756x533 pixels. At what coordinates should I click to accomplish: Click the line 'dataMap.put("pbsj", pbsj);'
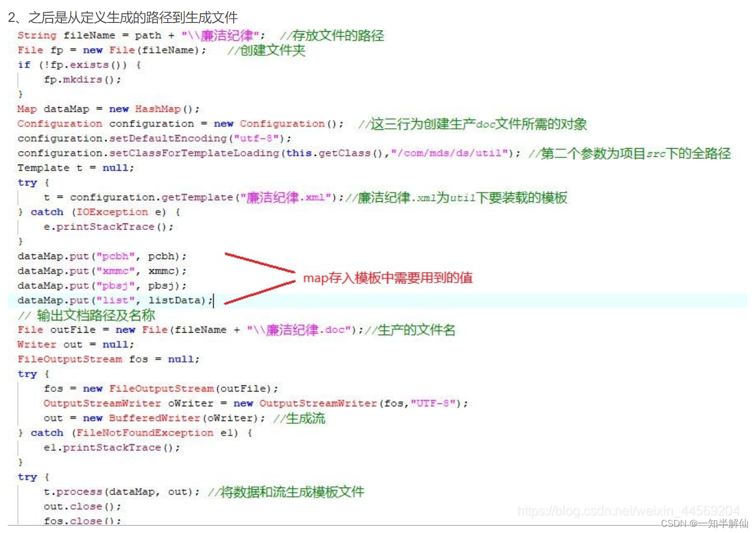(102, 286)
